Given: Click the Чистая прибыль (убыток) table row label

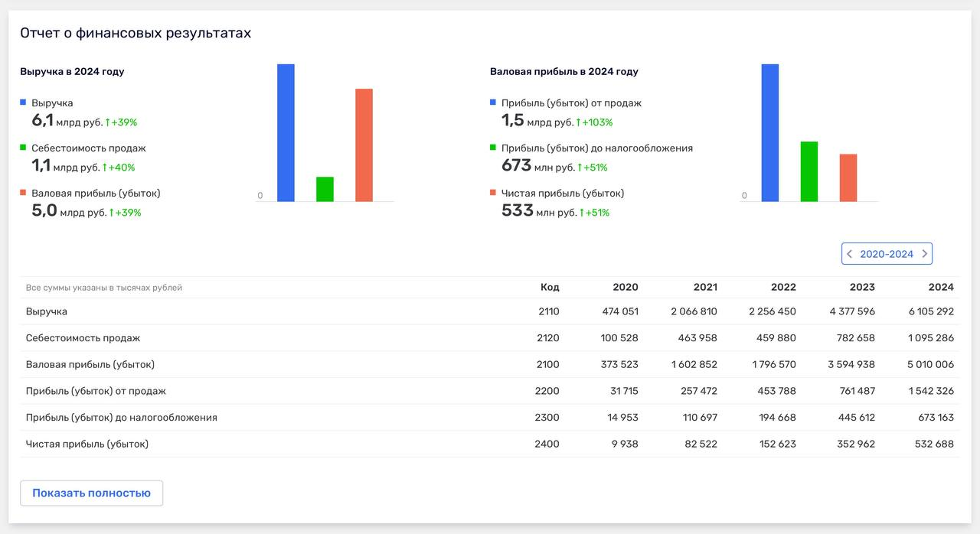Looking at the screenshot, I should [x=87, y=444].
